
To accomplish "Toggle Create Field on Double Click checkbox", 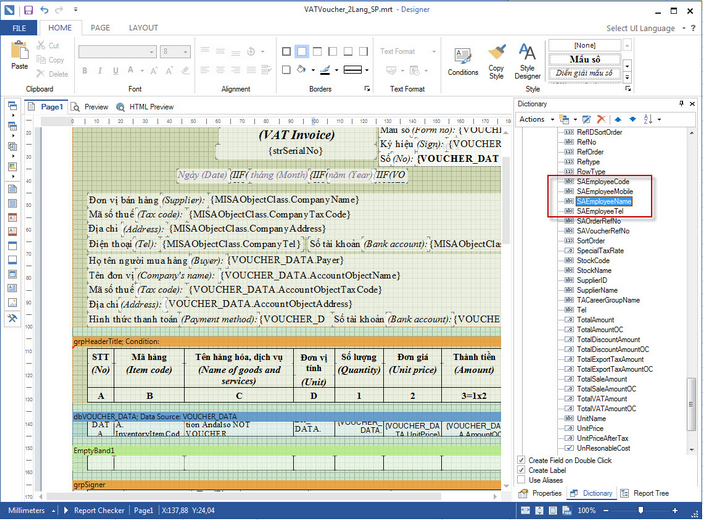I will pos(521,460).
